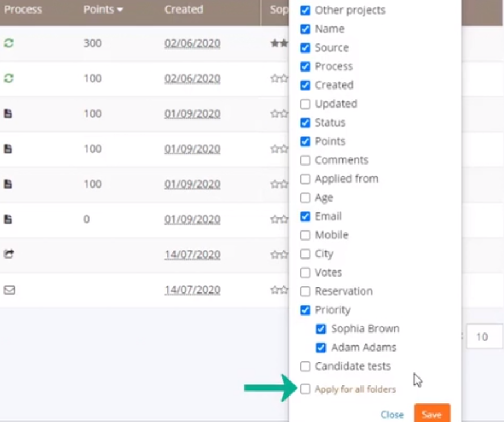
Task: Click the Process column header
Action: [23, 10]
